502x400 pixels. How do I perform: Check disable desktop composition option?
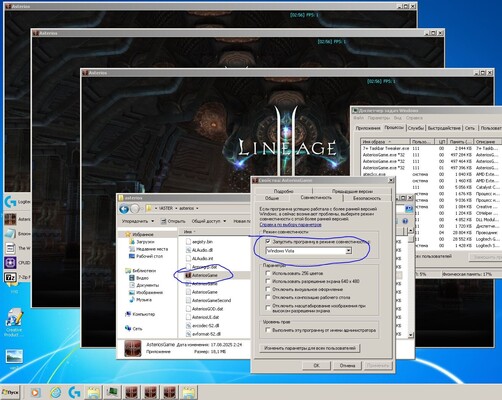[x=268, y=297]
